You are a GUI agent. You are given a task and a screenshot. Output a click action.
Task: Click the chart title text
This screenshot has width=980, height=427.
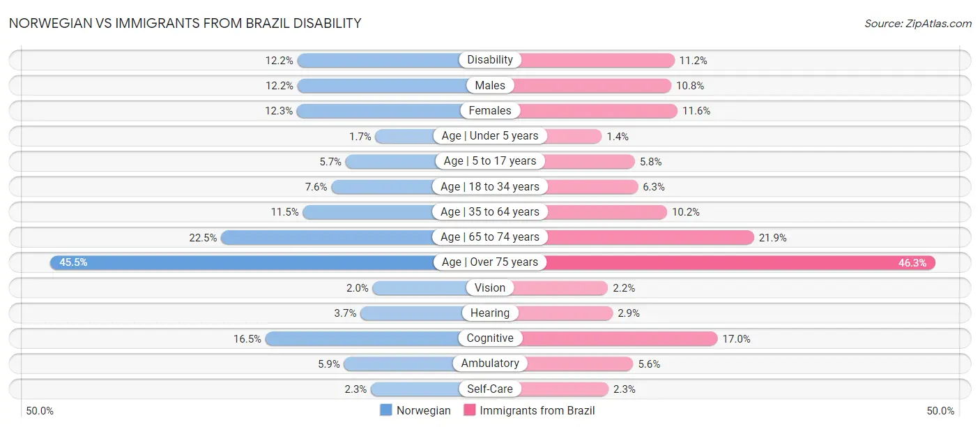tap(185, 23)
